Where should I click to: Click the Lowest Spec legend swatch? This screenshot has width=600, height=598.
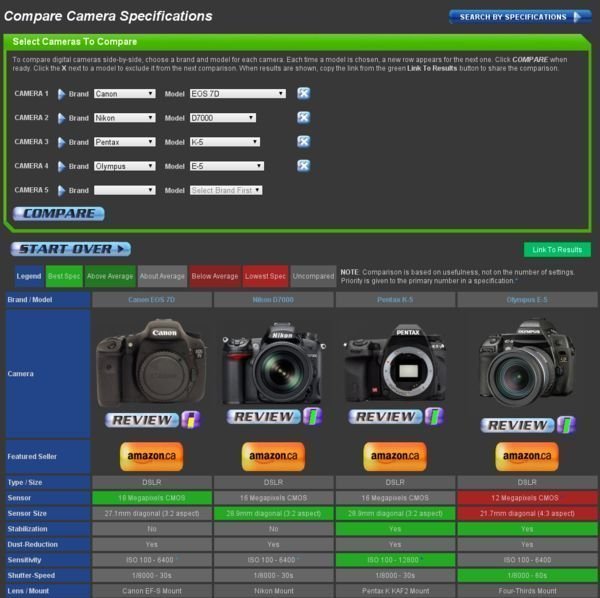tap(266, 276)
